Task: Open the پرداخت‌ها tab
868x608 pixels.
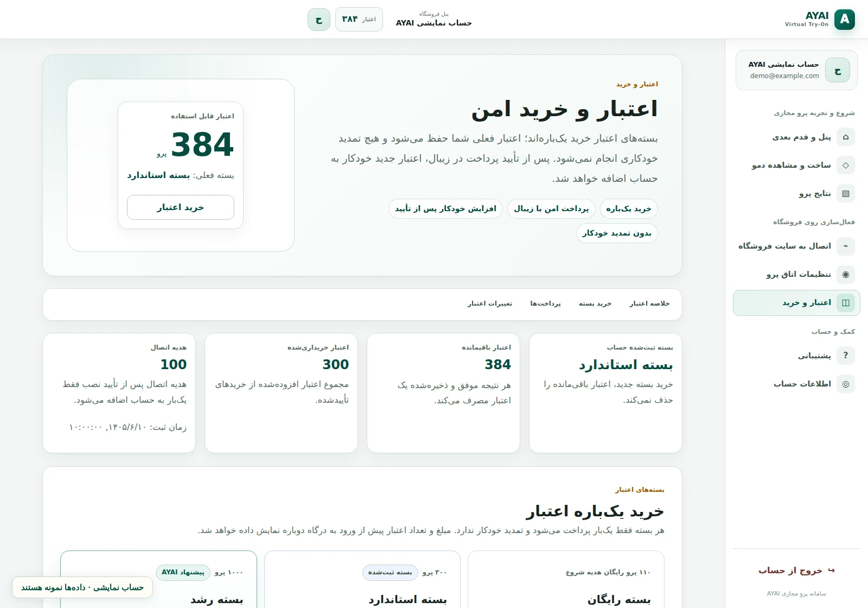Action: click(x=545, y=303)
